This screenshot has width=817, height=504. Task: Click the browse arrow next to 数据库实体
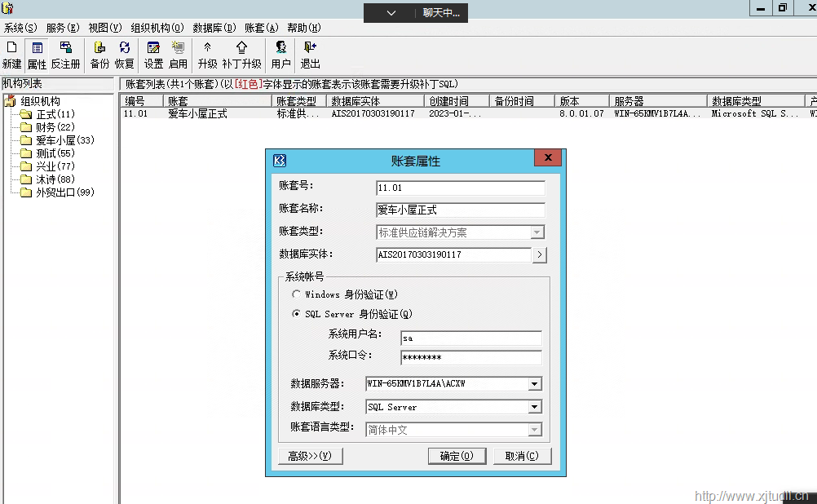pyautogui.click(x=539, y=255)
